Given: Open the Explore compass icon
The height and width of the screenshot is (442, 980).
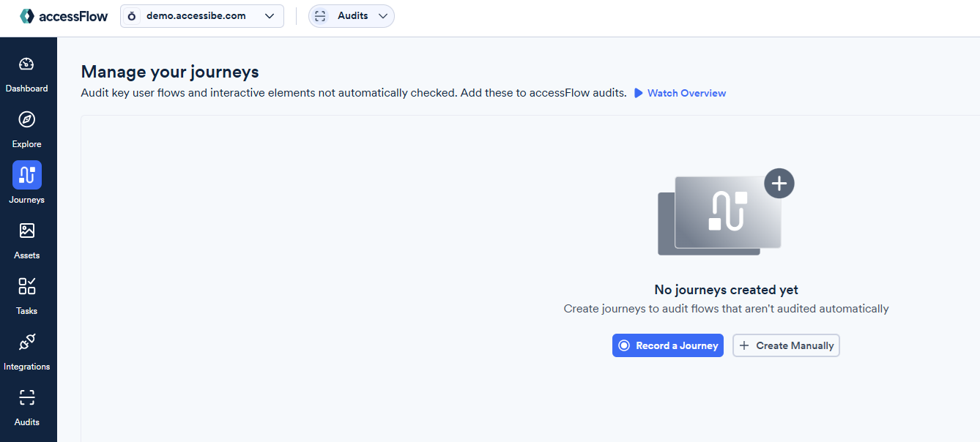Looking at the screenshot, I should click(27, 120).
